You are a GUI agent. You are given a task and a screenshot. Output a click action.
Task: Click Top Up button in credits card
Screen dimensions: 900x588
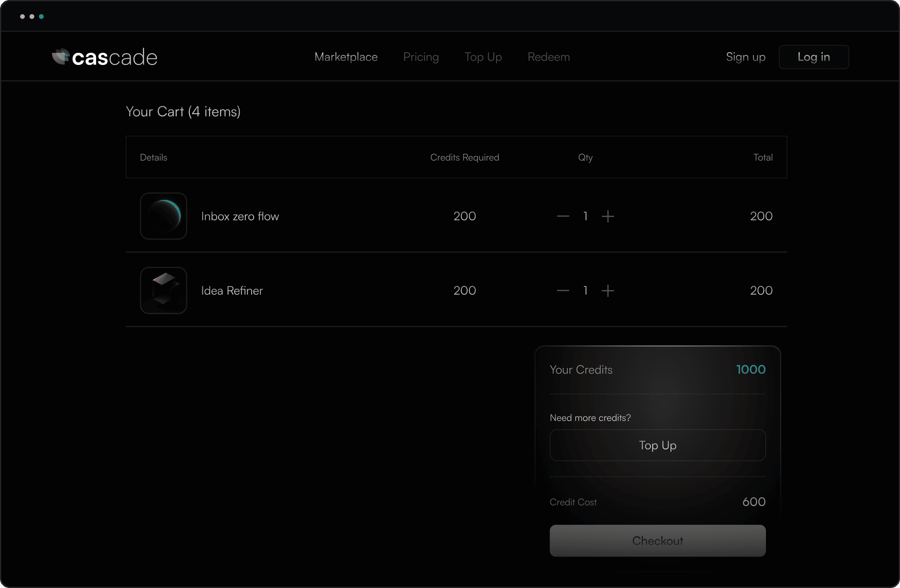coord(657,445)
